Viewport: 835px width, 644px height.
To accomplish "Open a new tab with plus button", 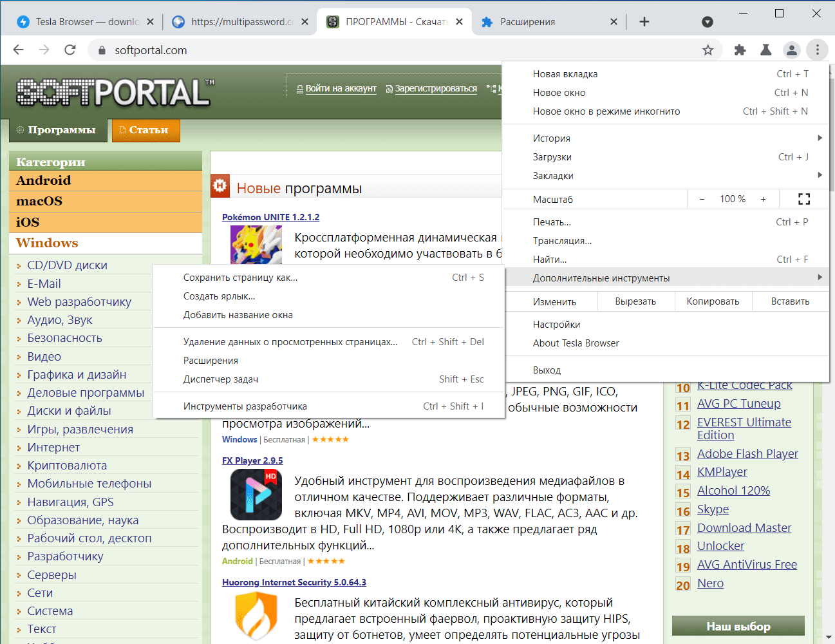I will (644, 22).
